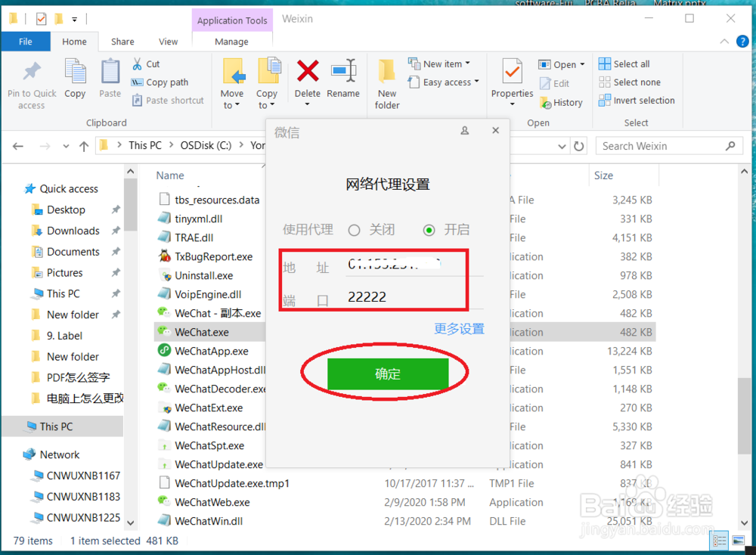Switch to the Home ribbon tab
Viewport: 756px width, 555px height.
74,42
